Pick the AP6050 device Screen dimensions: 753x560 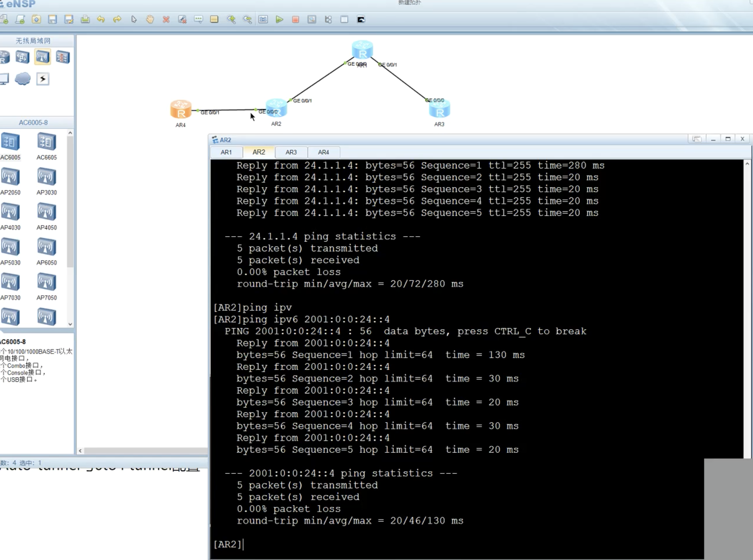(46, 251)
